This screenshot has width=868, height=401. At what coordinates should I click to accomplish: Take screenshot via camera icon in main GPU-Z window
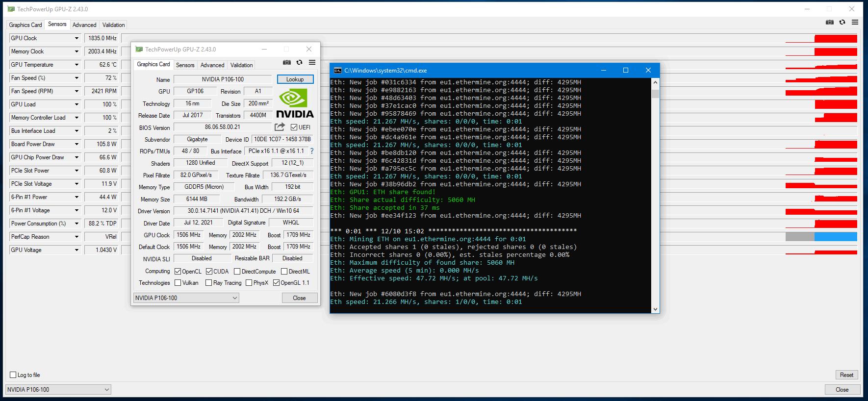click(x=830, y=22)
